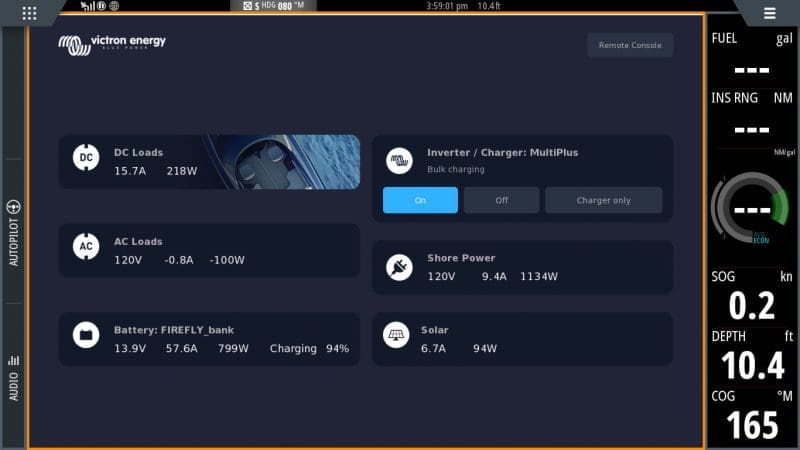800x450 pixels.
Task: Open the Remote Console
Action: 630,45
